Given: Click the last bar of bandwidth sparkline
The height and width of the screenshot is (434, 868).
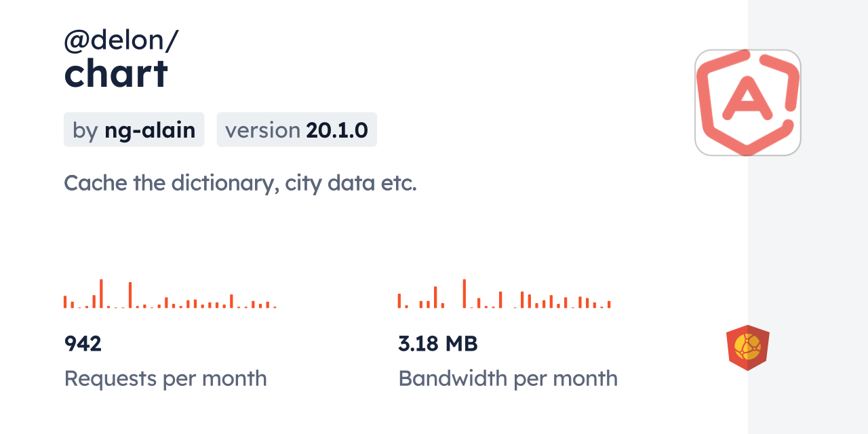Looking at the screenshot, I should pos(609,304).
